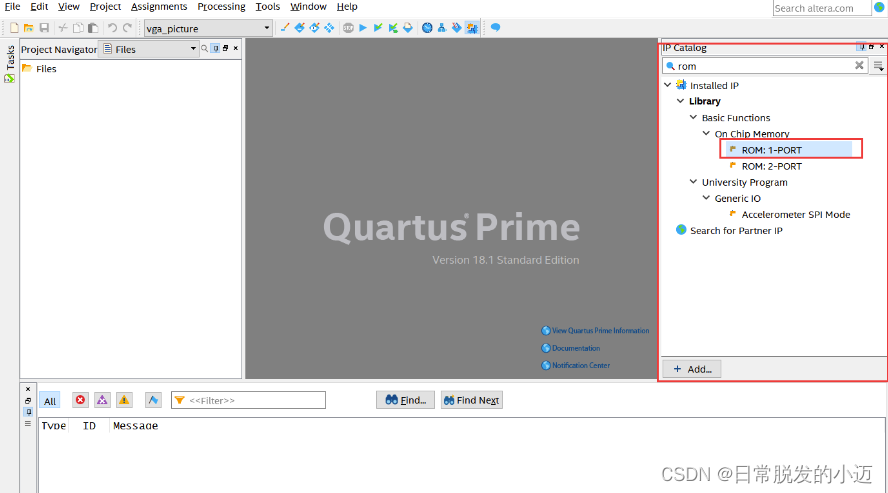Click the Copy icon in toolbar
This screenshot has width=888, height=493.
coord(78,28)
